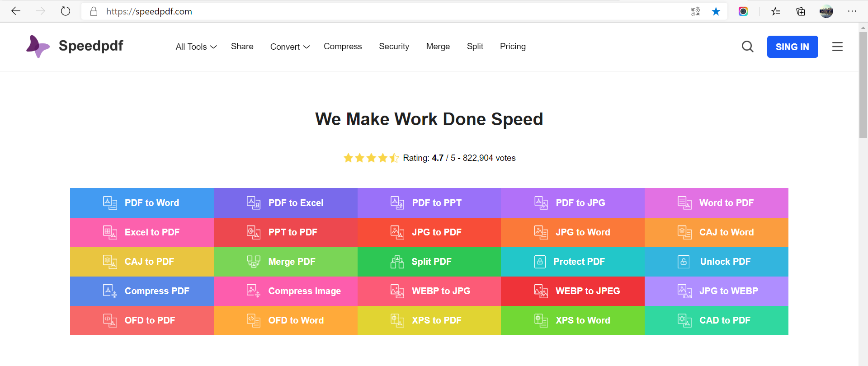The image size is (868, 366).
Task: Open browser settings ellipsis menu
Action: tap(852, 11)
